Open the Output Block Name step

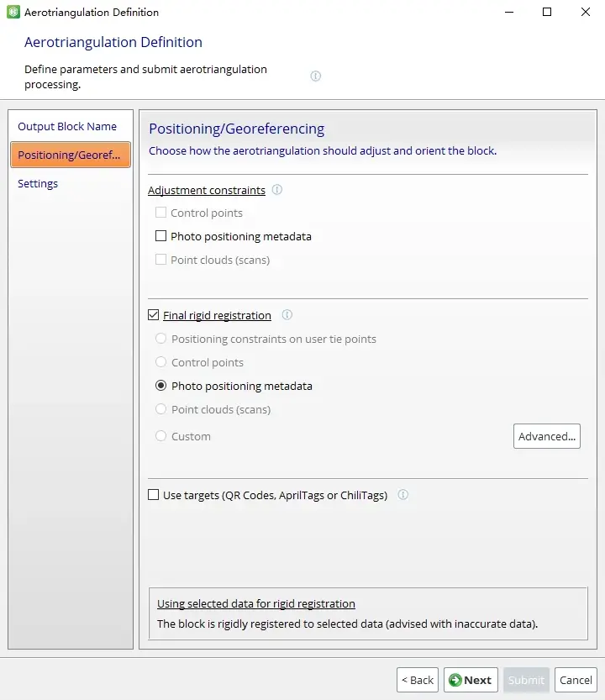pyautogui.click(x=67, y=126)
